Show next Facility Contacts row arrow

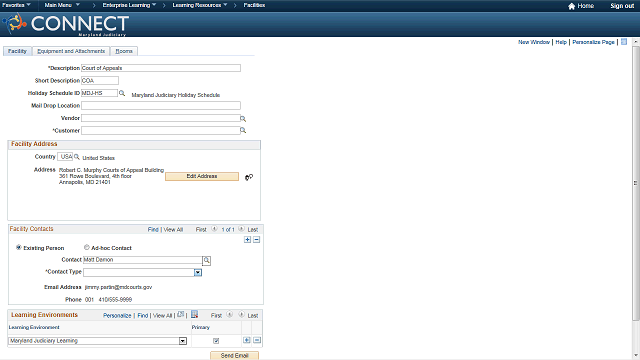[x=241, y=229]
